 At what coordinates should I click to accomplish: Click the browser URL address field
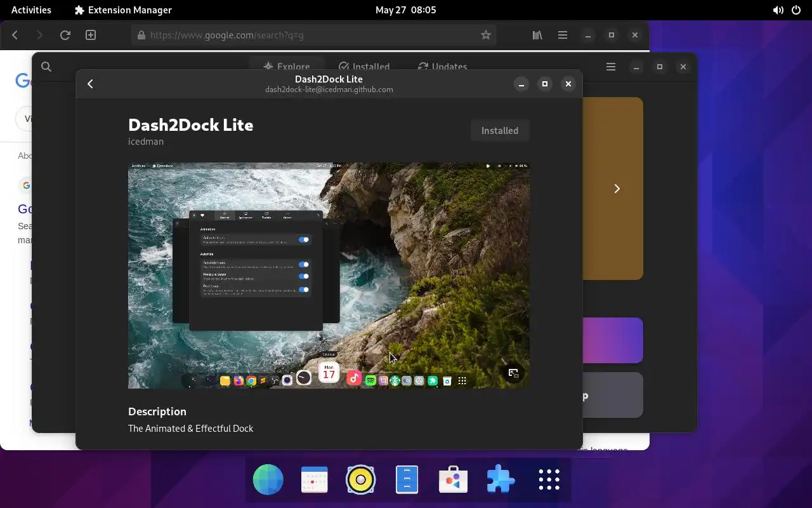point(314,35)
